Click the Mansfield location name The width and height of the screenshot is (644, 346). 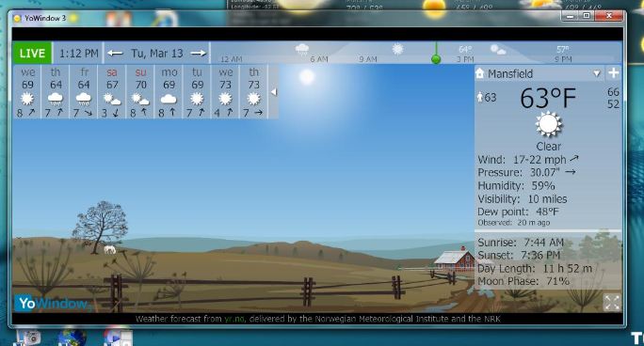click(x=510, y=73)
